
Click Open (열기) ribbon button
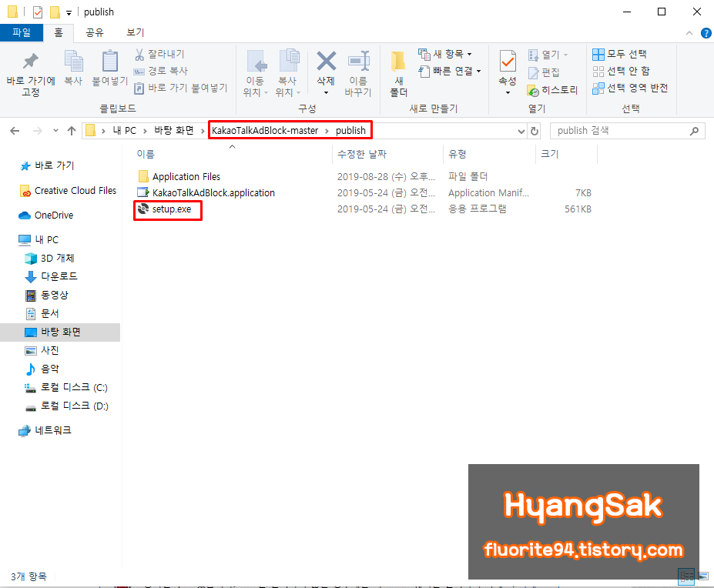coord(548,55)
